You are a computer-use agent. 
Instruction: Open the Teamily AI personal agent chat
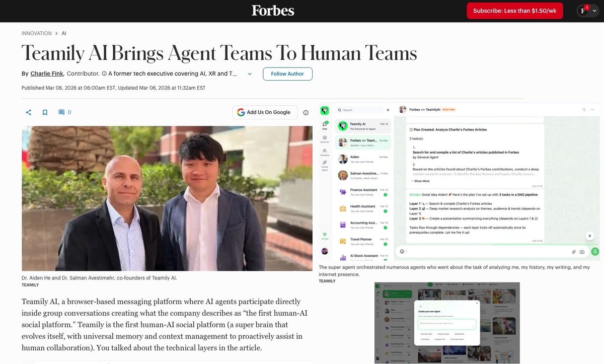(x=363, y=126)
